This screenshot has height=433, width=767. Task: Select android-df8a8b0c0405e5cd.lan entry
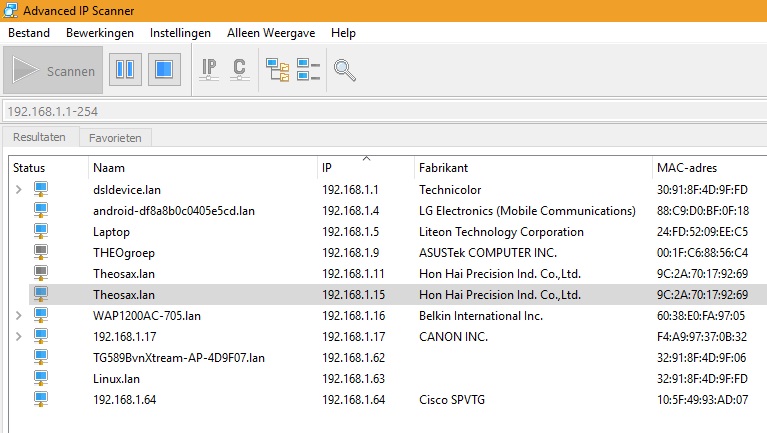tap(174, 211)
